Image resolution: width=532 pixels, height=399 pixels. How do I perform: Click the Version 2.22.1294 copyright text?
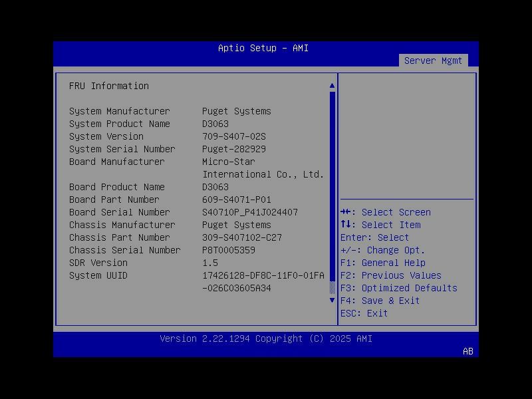click(265, 338)
